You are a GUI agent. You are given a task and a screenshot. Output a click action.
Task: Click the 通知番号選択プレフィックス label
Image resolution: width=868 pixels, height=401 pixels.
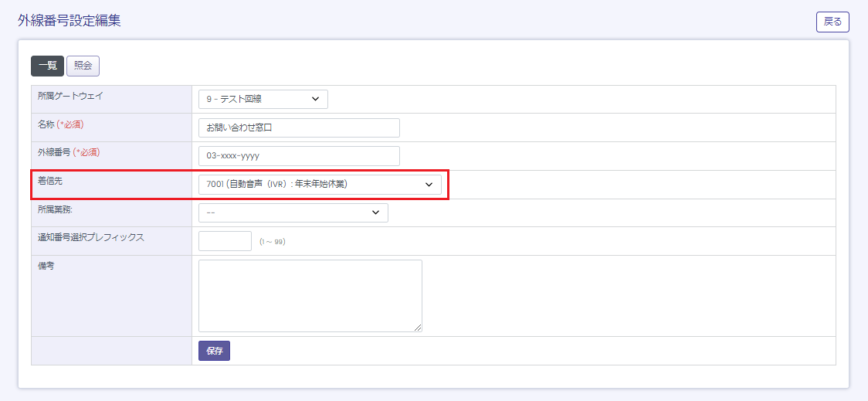click(x=91, y=237)
